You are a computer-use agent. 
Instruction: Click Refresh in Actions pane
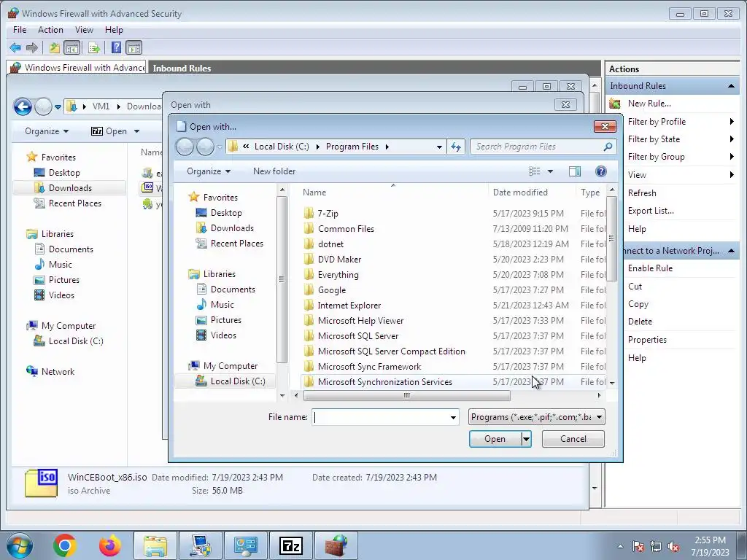[x=642, y=192]
